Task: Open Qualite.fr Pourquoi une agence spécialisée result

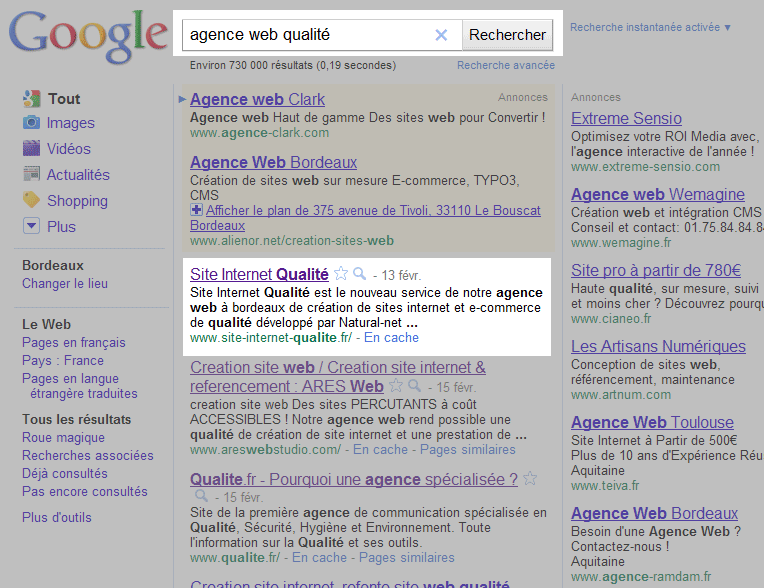Action: [354, 479]
